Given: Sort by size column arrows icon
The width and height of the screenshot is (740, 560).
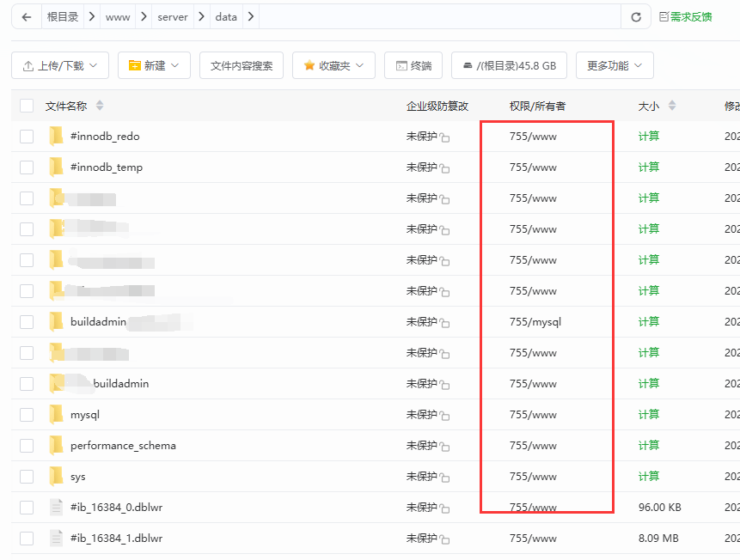Looking at the screenshot, I should (672, 106).
